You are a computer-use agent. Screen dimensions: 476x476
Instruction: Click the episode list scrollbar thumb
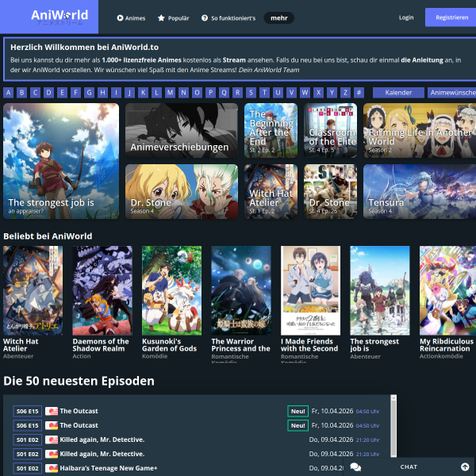[x=393, y=428]
